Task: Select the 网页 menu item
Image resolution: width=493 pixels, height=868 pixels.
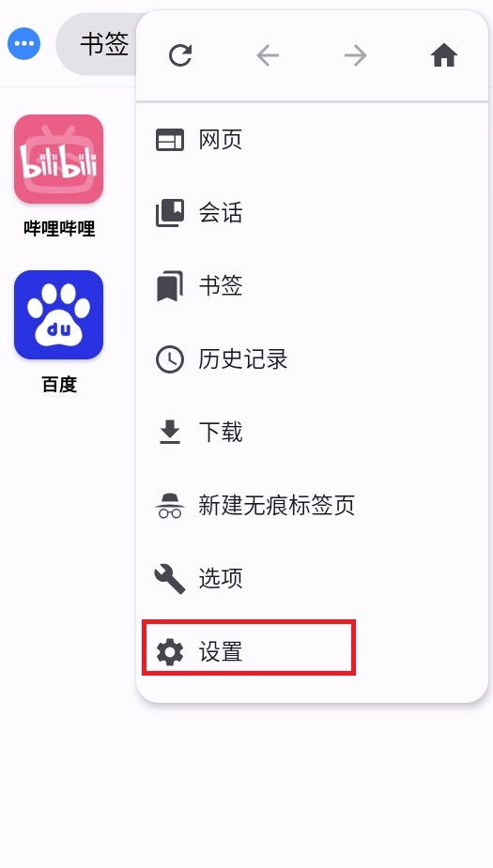Action: coord(312,140)
